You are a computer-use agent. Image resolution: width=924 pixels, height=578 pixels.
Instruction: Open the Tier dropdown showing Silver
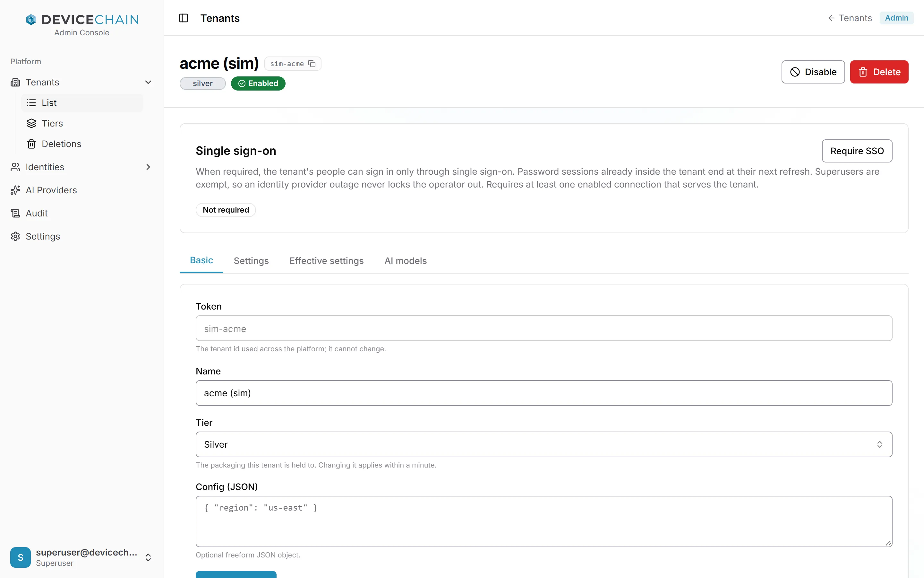[544, 444]
